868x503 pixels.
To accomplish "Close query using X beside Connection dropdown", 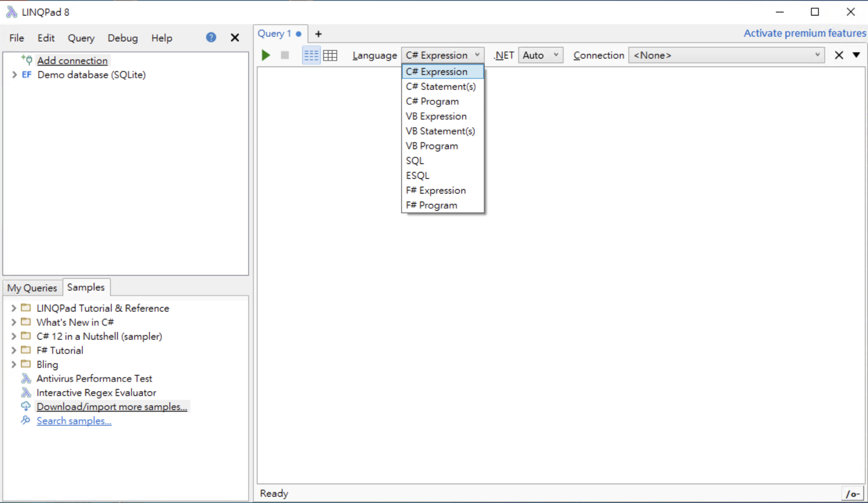I will pyautogui.click(x=839, y=55).
